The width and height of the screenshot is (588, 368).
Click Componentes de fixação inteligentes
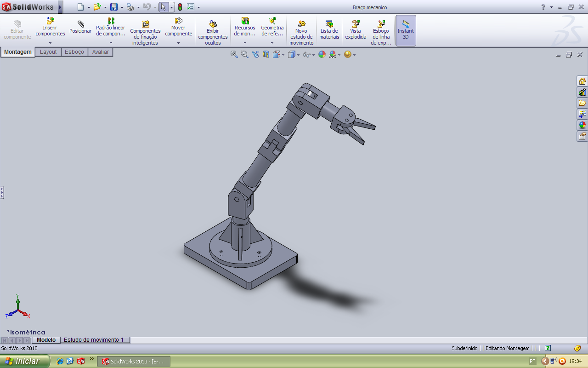(x=145, y=32)
